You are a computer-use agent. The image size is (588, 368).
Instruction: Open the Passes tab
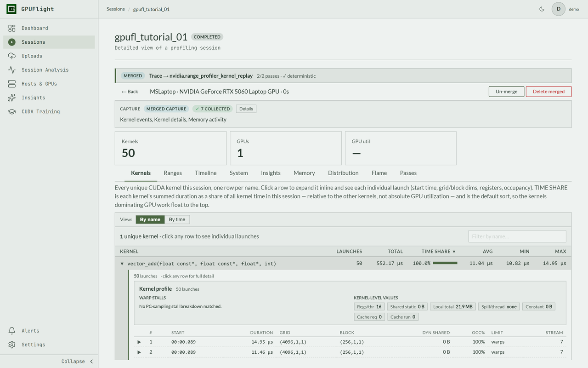(x=408, y=173)
